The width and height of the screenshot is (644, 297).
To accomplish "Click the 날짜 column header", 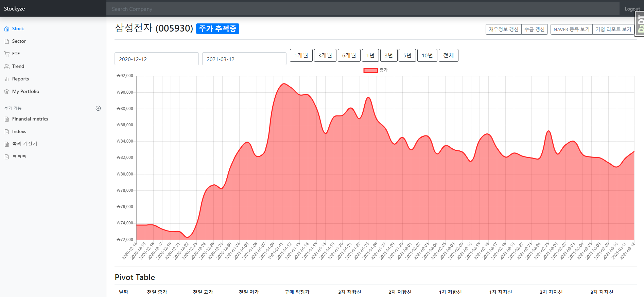I will [123, 292].
